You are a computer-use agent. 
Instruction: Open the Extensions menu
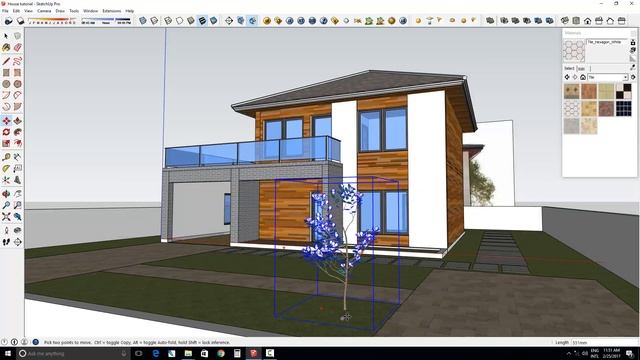point(111,11)
